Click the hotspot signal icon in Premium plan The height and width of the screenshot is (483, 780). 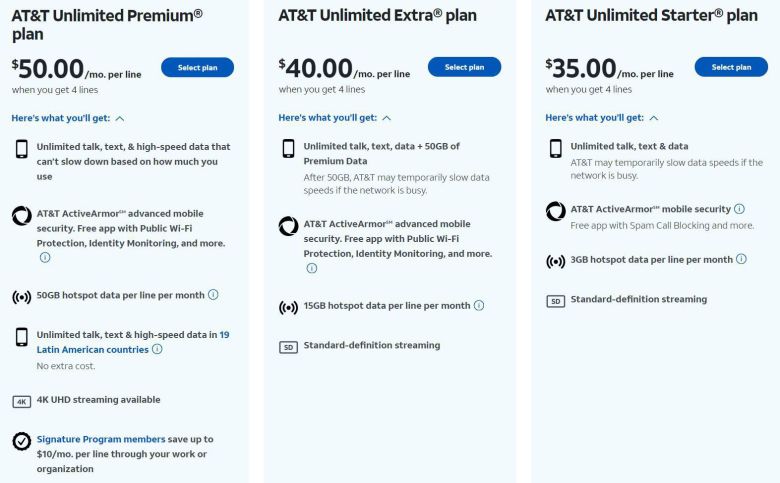[22, 297]
